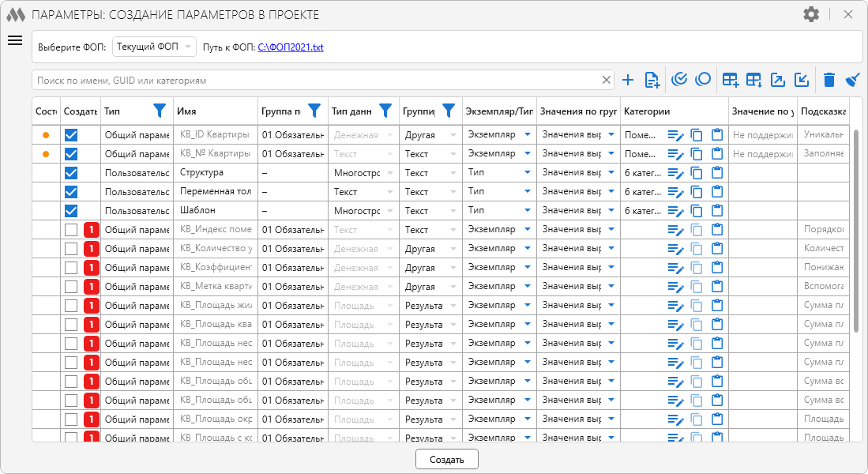Viewport: 868px width, 474px height.
Task: Open the filter on the Тип column
Action: (159, 111)
